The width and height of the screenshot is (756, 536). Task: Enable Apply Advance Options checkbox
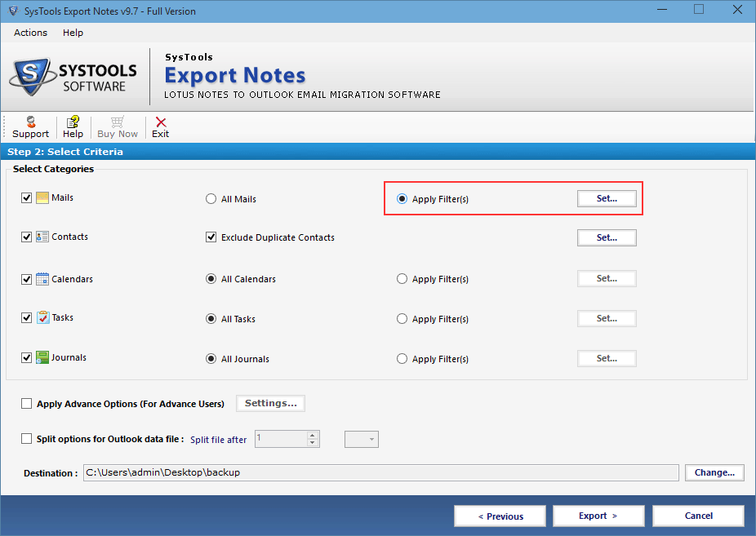pos(27,404)
